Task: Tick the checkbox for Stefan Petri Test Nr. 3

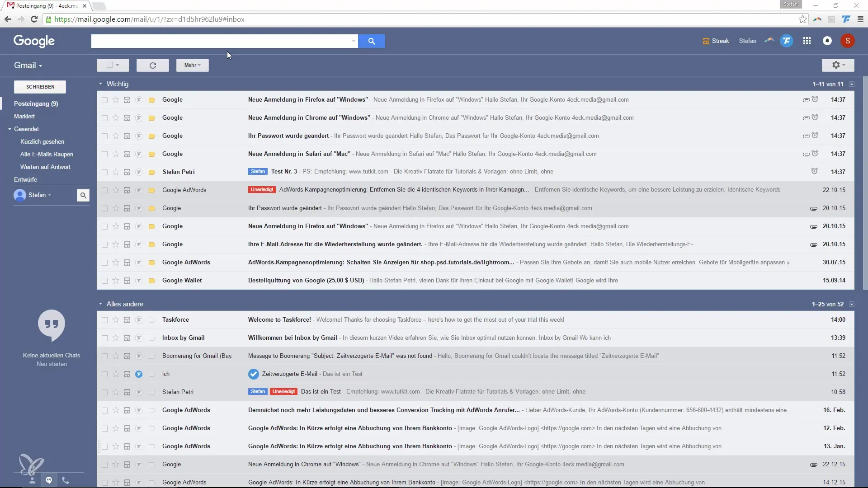Action: [x=104, y=172]
